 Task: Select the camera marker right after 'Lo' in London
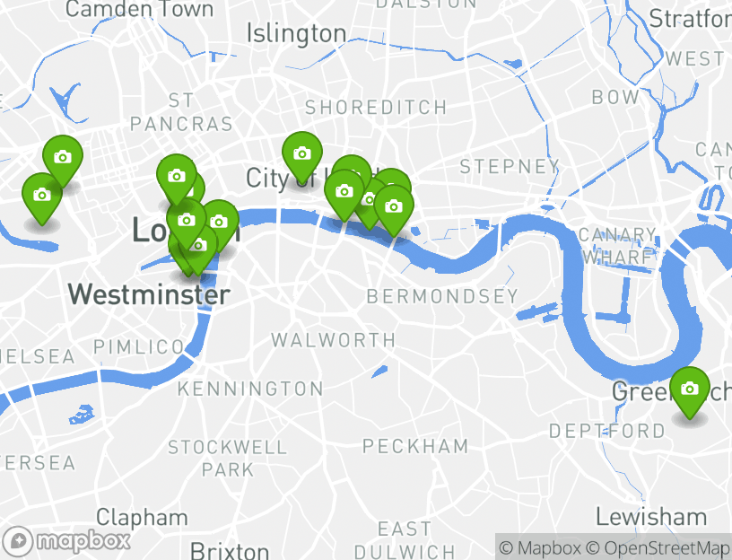tap(187, 222)
